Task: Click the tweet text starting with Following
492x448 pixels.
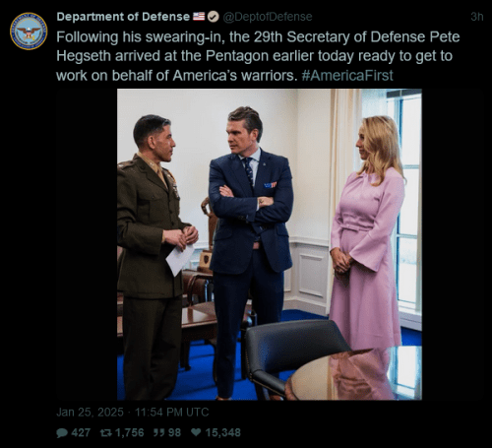Action: coord(258,56)
